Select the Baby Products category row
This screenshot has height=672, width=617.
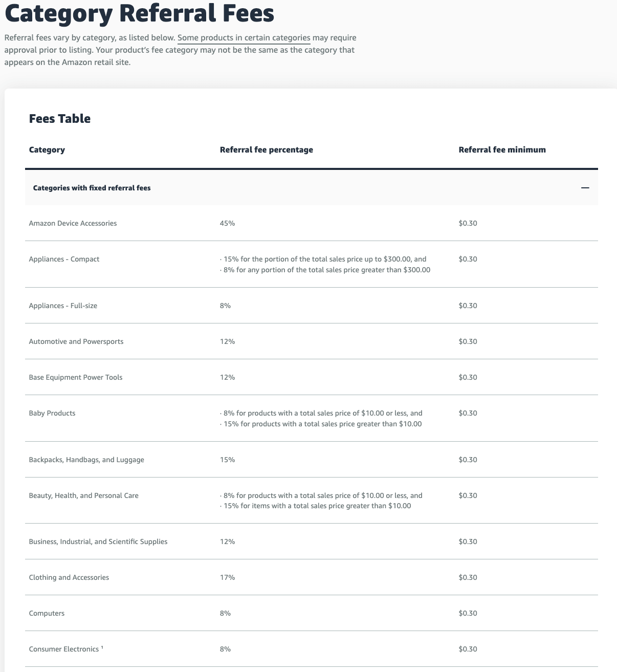click(x=52, y=413)
